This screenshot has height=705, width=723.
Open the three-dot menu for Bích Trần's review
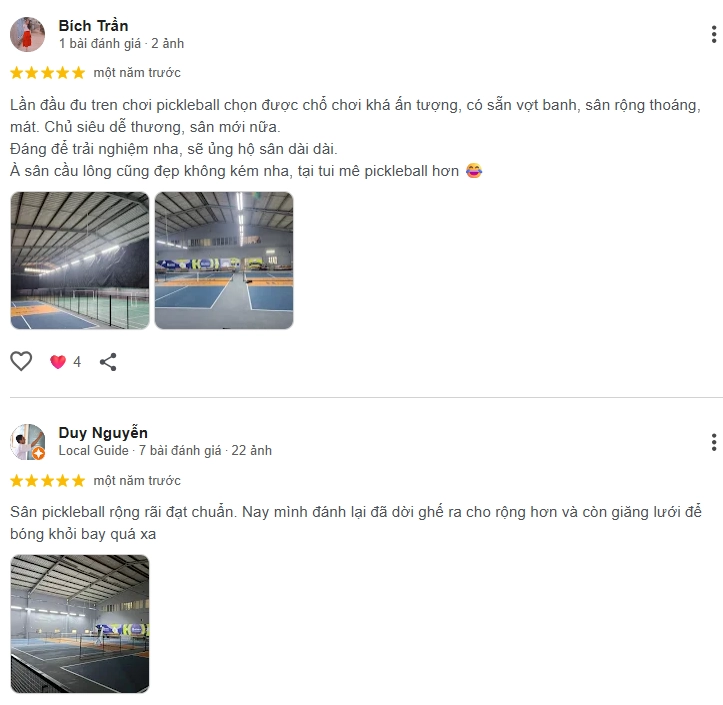tap(713, 35)
